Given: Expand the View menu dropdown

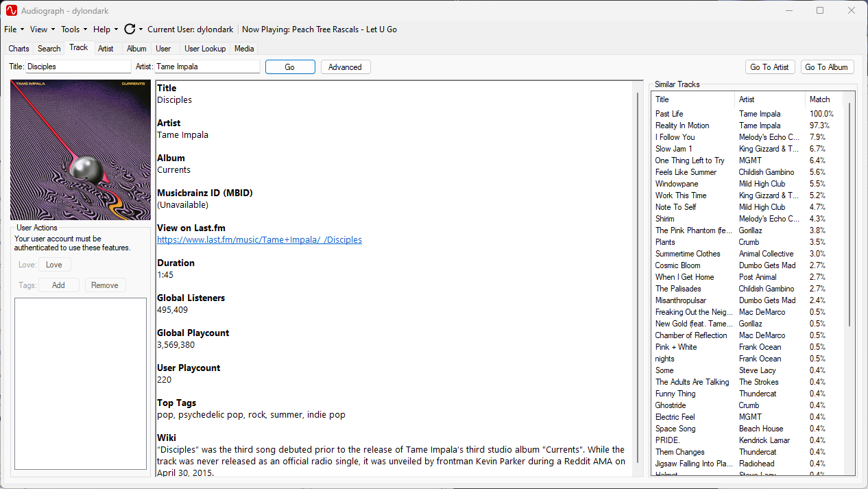Looking at the screenshot, I should (x=42, y=29).
